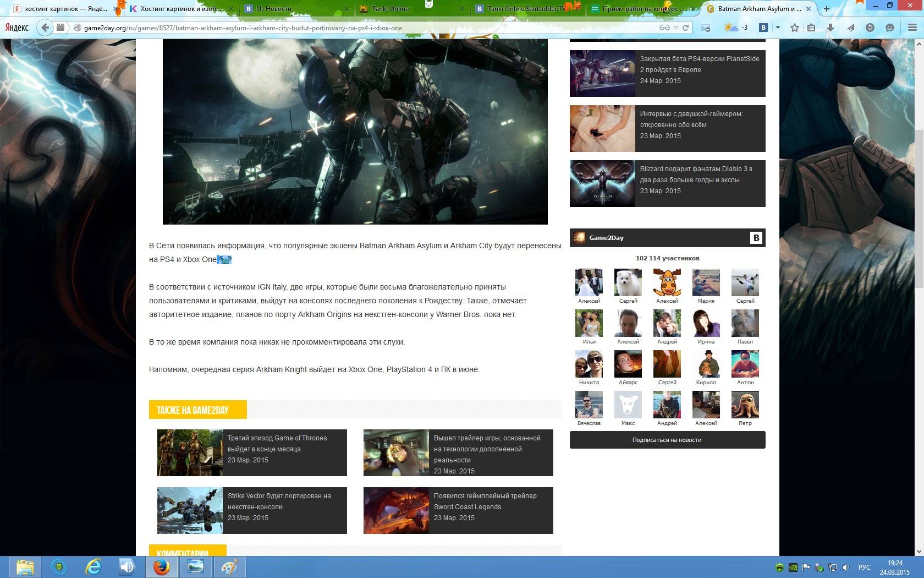
Task: Open the downloads arrow icon
Action: click(x=831, y=28)
